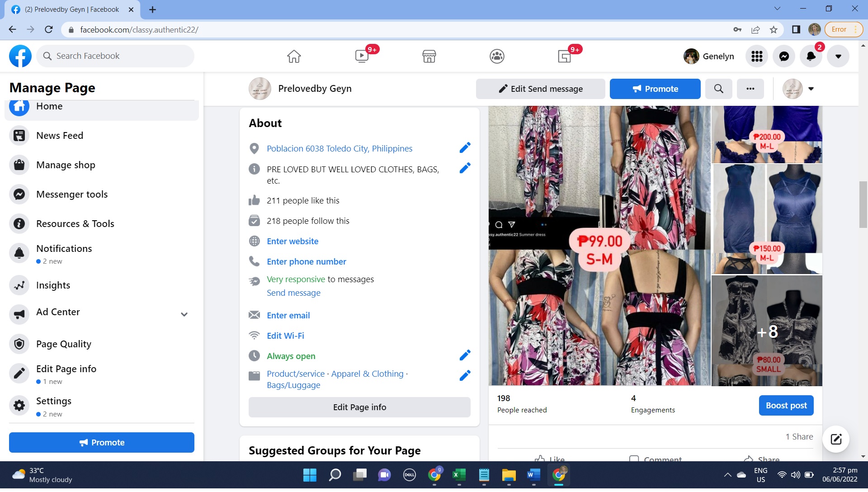Click the page search magnifier icon

click(718, 89)
